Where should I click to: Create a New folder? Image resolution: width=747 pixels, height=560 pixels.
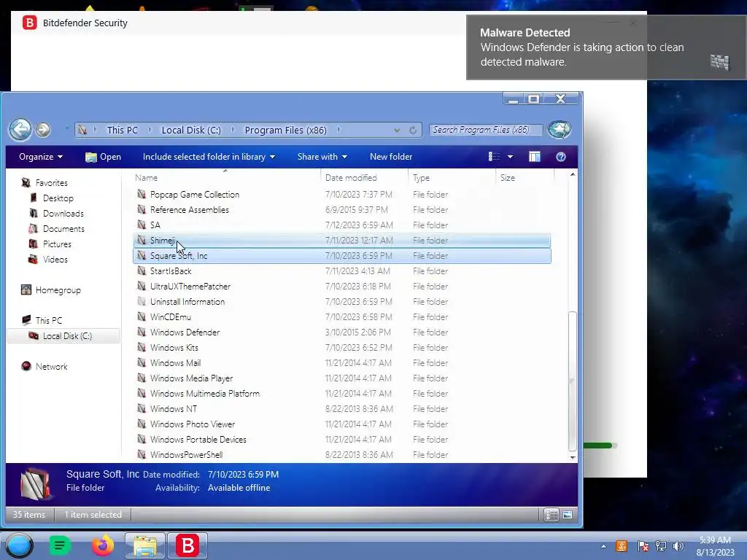click(391, 157)
